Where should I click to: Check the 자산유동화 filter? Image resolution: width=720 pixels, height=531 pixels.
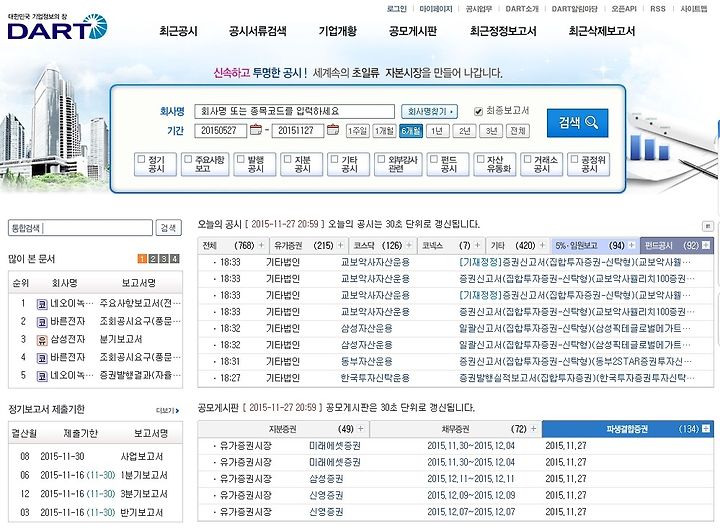480,159
